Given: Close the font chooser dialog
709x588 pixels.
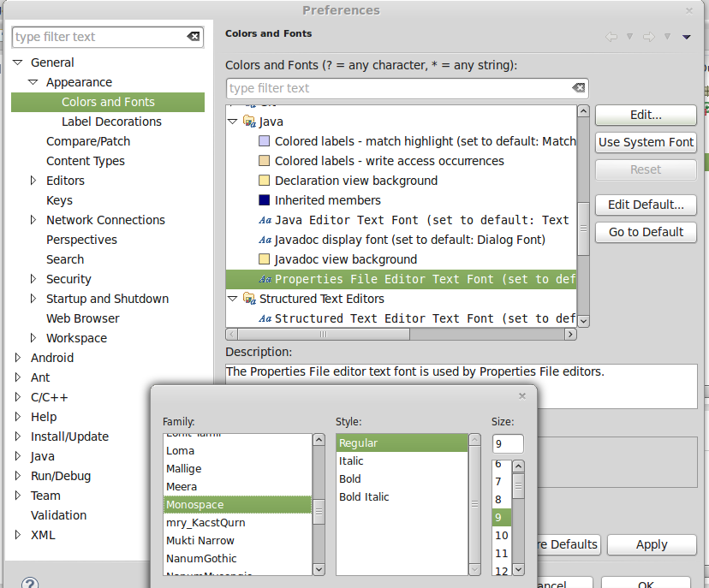Looking at the screenshot, I should tap(522, 396).
